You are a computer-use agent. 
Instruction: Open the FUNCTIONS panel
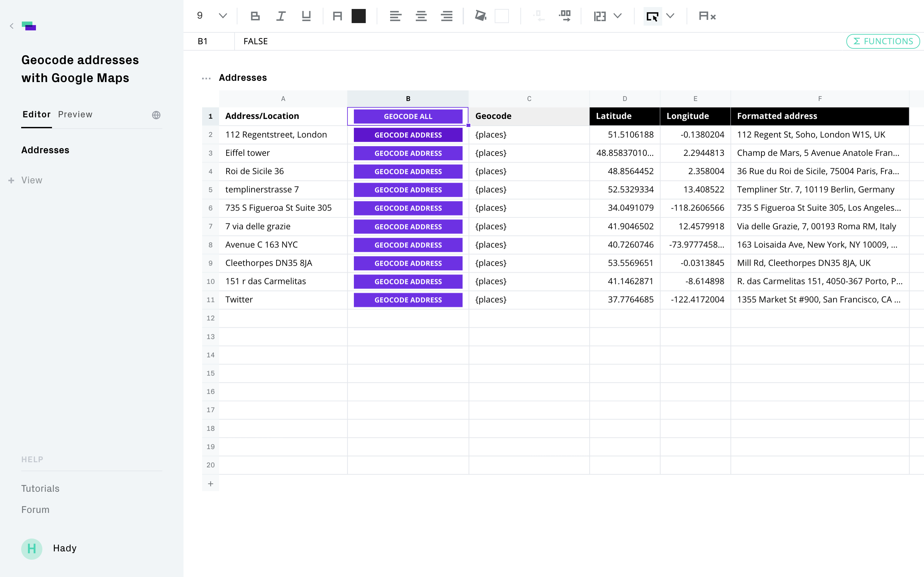pyautogui.click(x=883, y=41)
